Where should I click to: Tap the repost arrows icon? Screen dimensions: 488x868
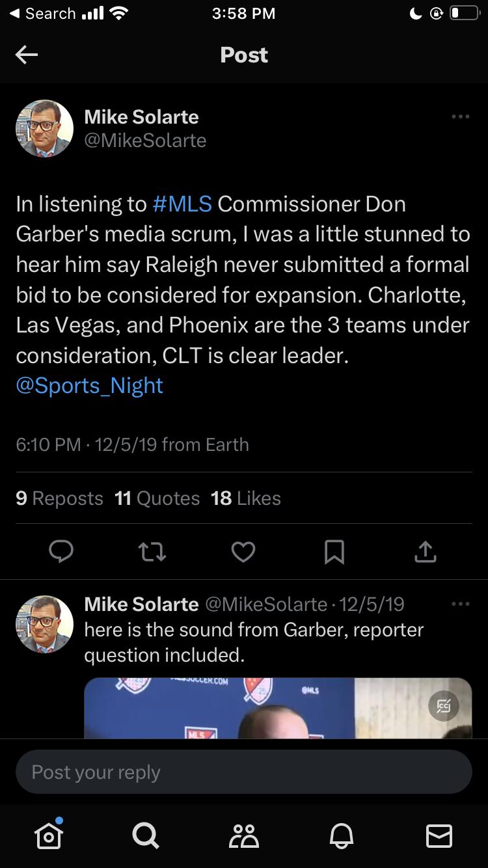click(x=152, y=552)
